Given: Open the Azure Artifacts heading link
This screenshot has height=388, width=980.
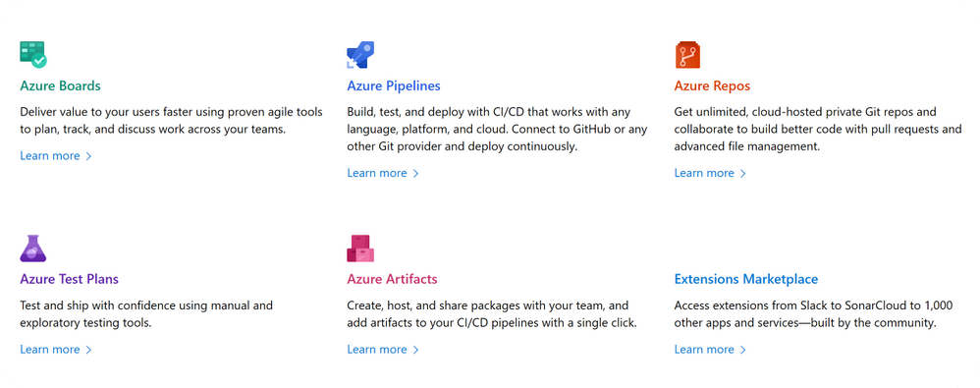Looking at the screenshot, I should (x=392, y=279).
